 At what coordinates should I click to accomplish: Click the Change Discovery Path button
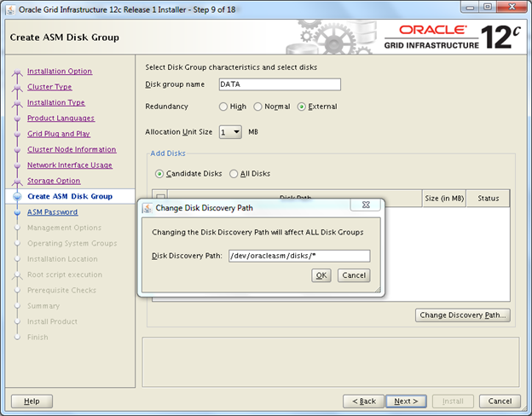click(x=463, y=315)
